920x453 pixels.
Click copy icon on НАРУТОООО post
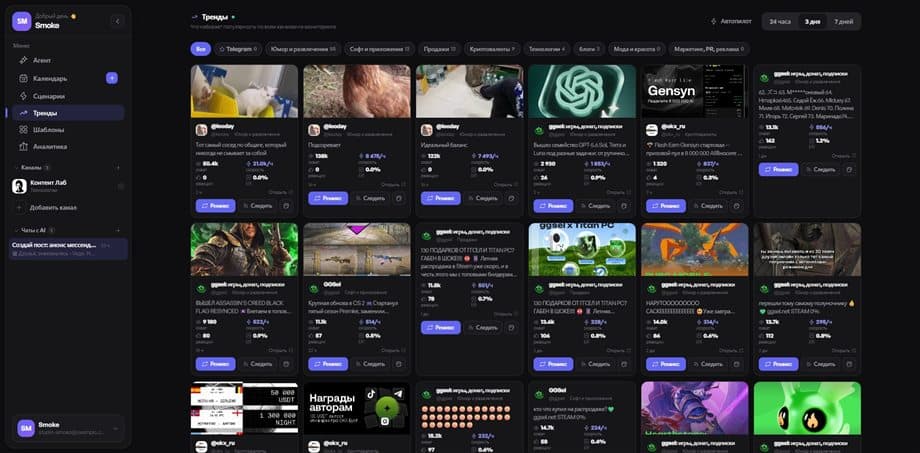click(736, 364)
